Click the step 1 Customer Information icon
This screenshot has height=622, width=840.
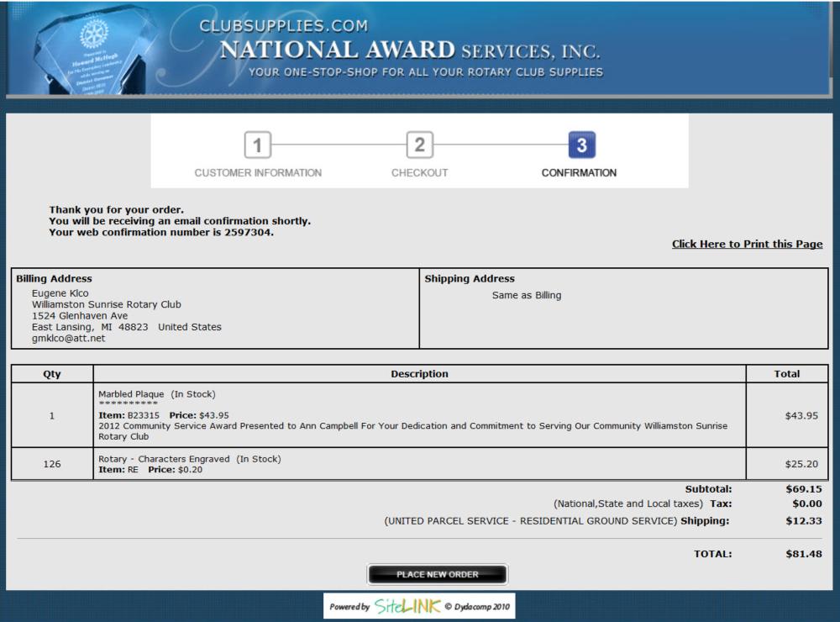point(258,145)
